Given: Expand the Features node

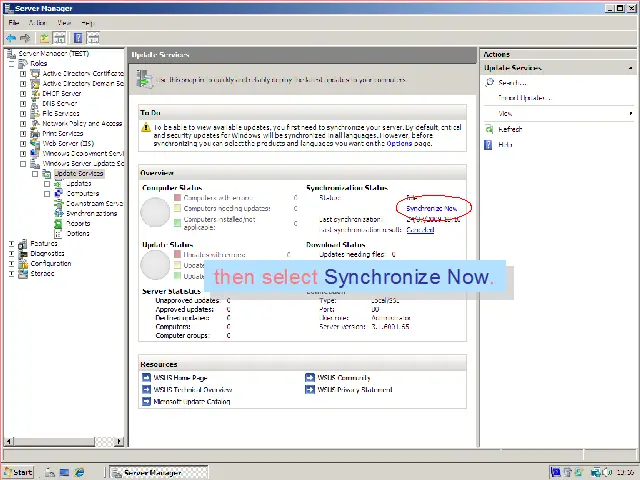Looking at the screenshot, I should (x=11, y=244).
